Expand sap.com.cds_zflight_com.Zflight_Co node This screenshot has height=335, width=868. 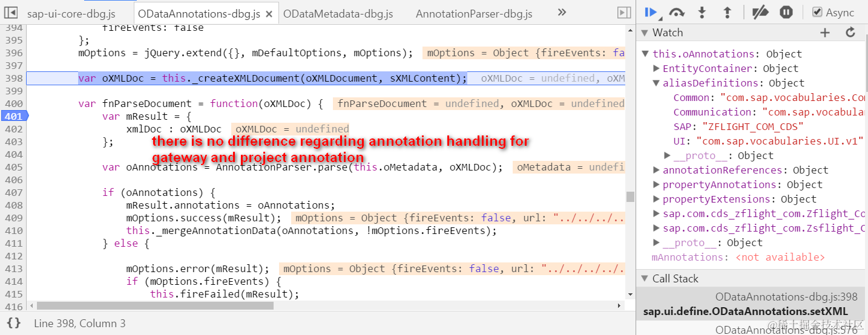[656, 213]
